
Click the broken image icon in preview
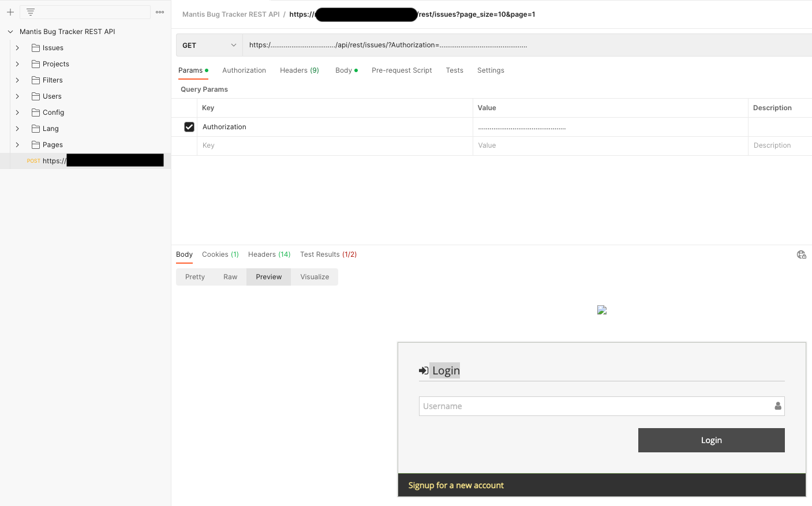tap(601, 310)
